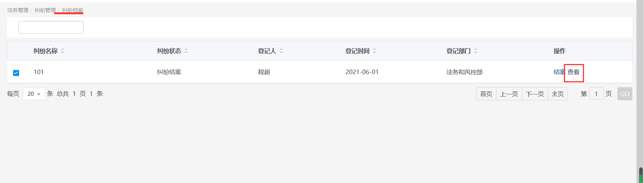Image resolution: width=644 pixels, height=183 pixels.
Task: Click sort arrows beside 登记时间 column
Action: tap(374, 51)
